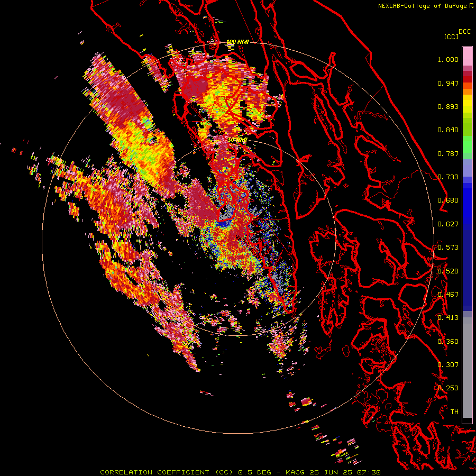
Task: Click the DCC label above color scale
Action: 464,32
